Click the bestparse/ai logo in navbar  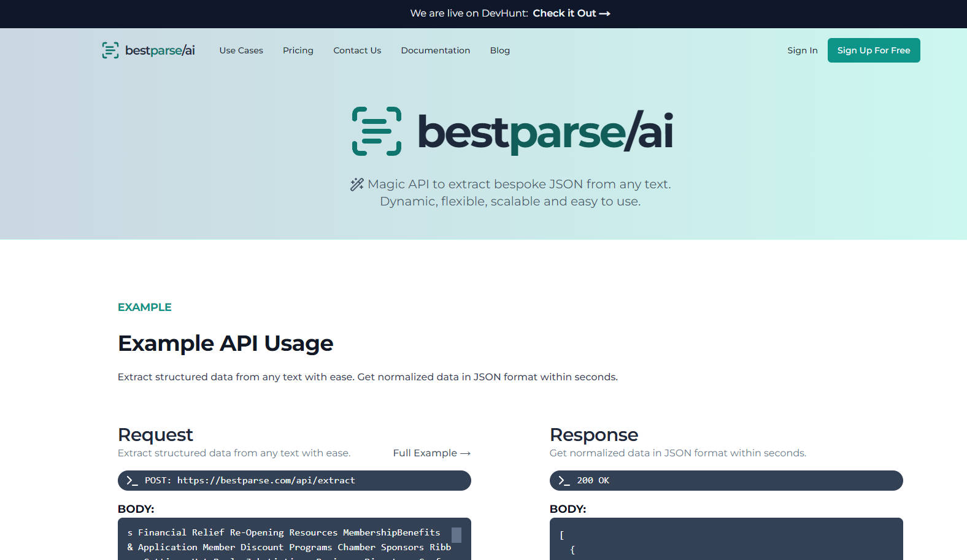point(148,50)
